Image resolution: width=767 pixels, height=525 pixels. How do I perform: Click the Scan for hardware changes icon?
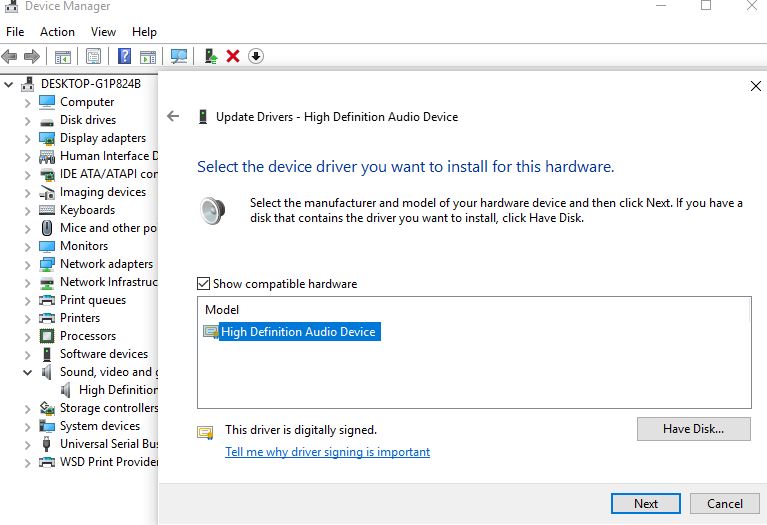tap(179, 56)
